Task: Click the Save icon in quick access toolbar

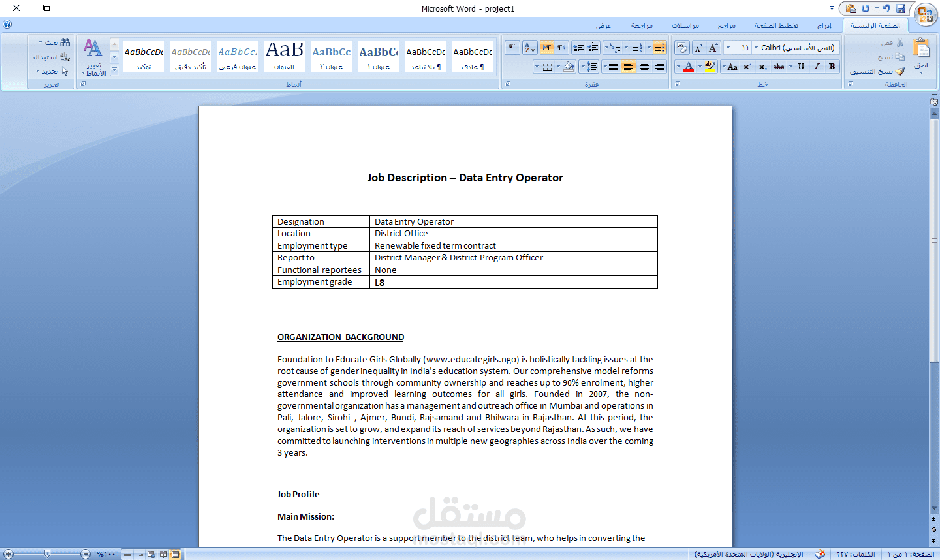Action: click(x=901, y=8)
